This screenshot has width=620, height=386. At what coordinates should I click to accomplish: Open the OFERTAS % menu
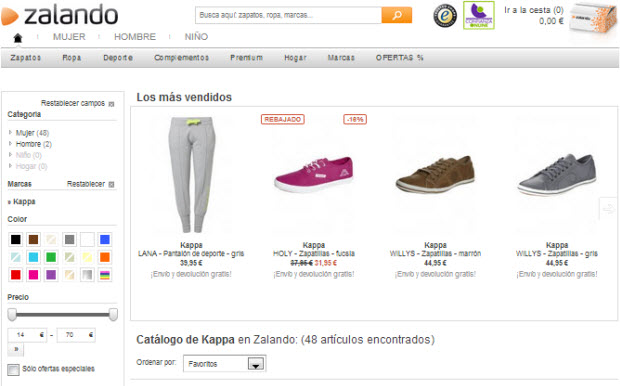[x=399, y=58]
